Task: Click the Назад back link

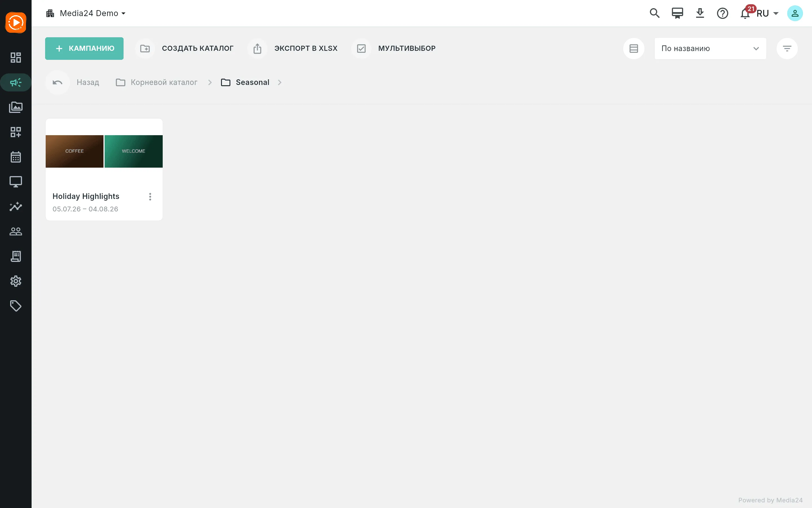Action: point(88,82)
